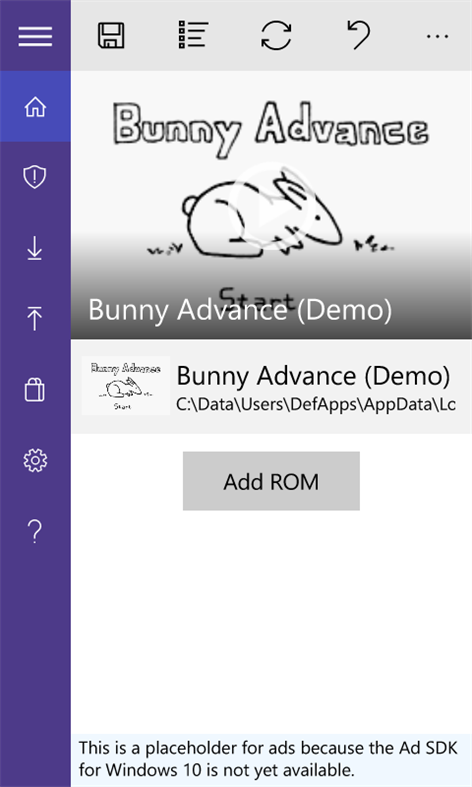Click the floppy disk save icon
This screenshot has height=787, width=472.
pyautogui.click(x=111, y=36)
